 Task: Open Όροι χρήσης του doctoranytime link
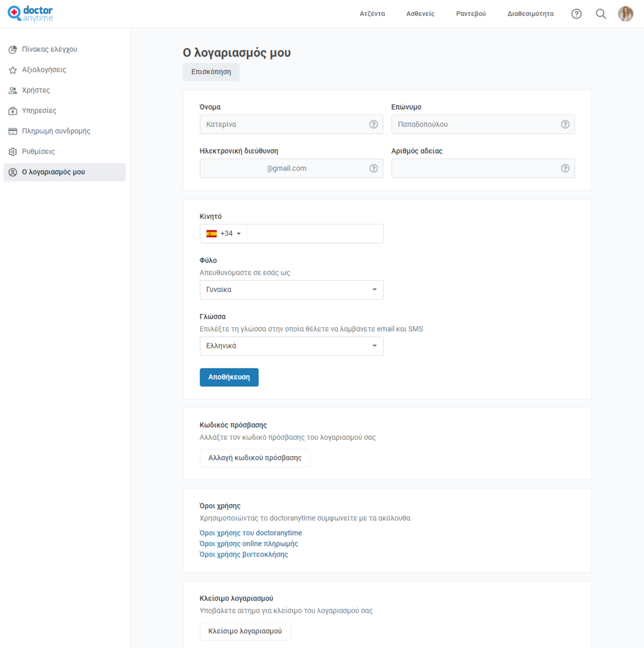click(251, 533)
